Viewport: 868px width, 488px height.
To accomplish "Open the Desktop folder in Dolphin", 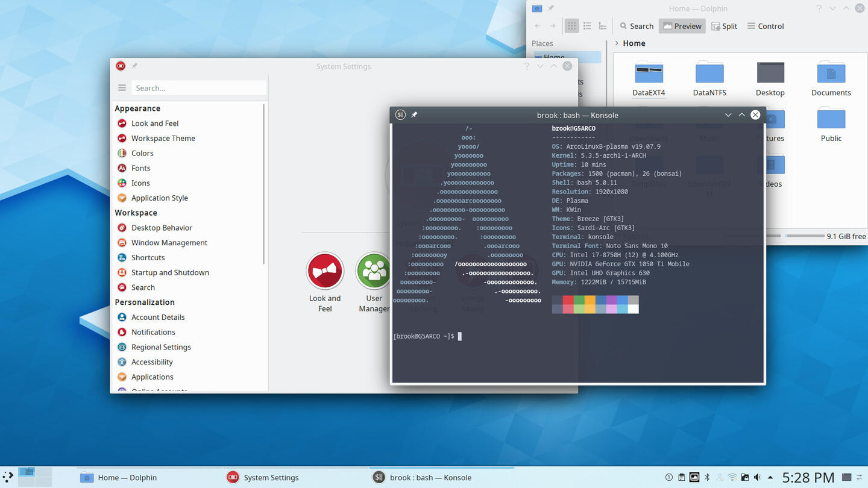I will click(x=770, y=79).
